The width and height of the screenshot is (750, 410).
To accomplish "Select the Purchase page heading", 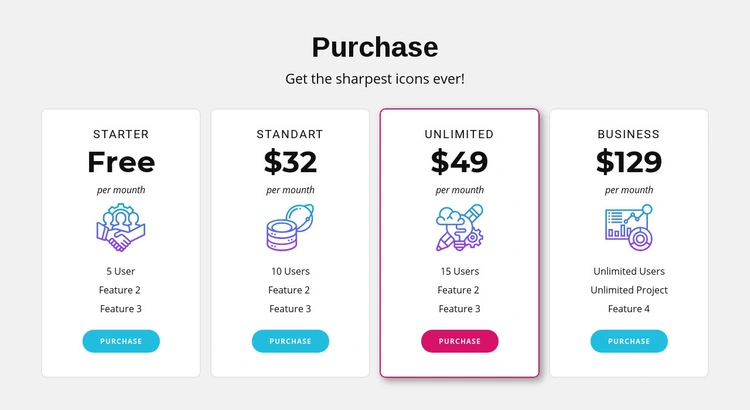I will pos(375,47).
